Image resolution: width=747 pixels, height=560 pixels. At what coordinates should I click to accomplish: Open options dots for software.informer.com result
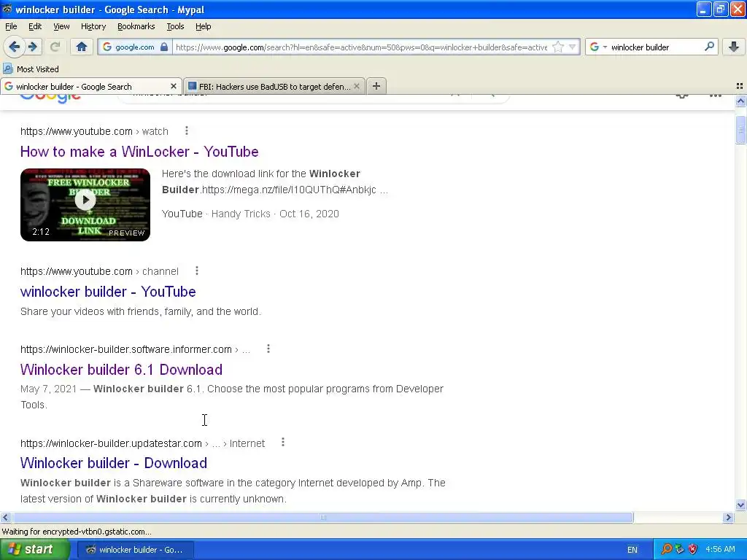268,349
